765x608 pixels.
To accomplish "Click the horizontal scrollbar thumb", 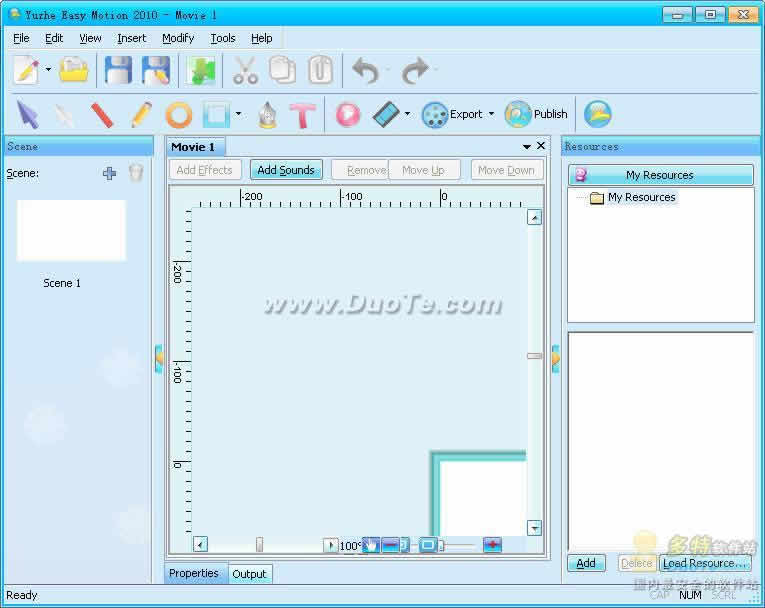I will [x=260, y=545].
